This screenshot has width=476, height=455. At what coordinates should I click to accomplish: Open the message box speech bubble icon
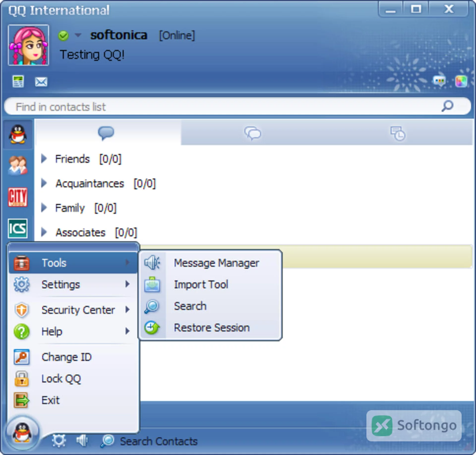coord(439,81)
